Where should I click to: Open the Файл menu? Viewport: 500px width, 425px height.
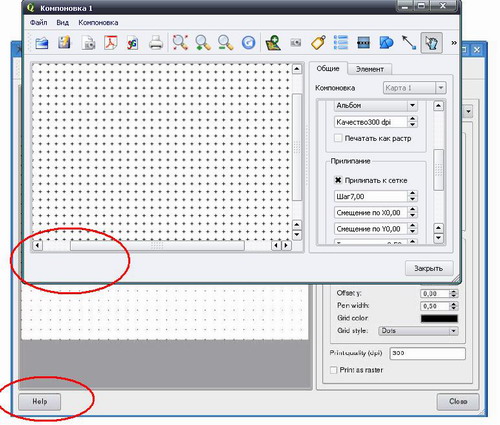[38, 23]
